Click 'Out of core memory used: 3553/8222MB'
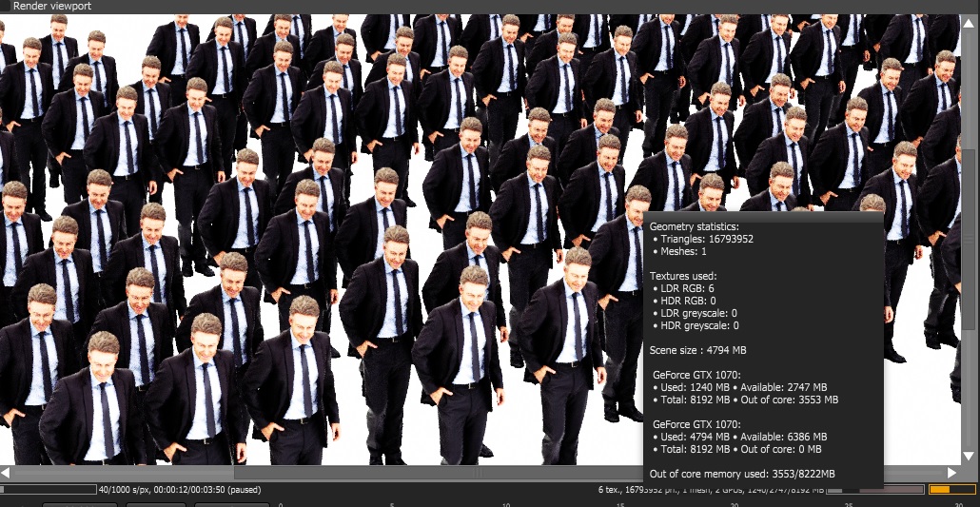This screenshot has height=507, width=980. [742, 474]
